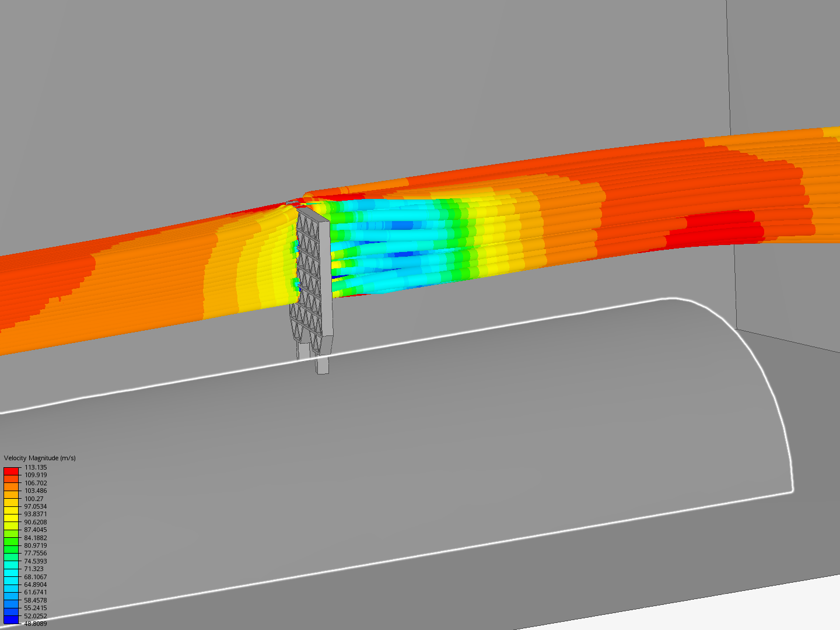Select the legend value 93.8371
Screen dimensions: 840x630
pyautogui.click(x=36, y=514)
